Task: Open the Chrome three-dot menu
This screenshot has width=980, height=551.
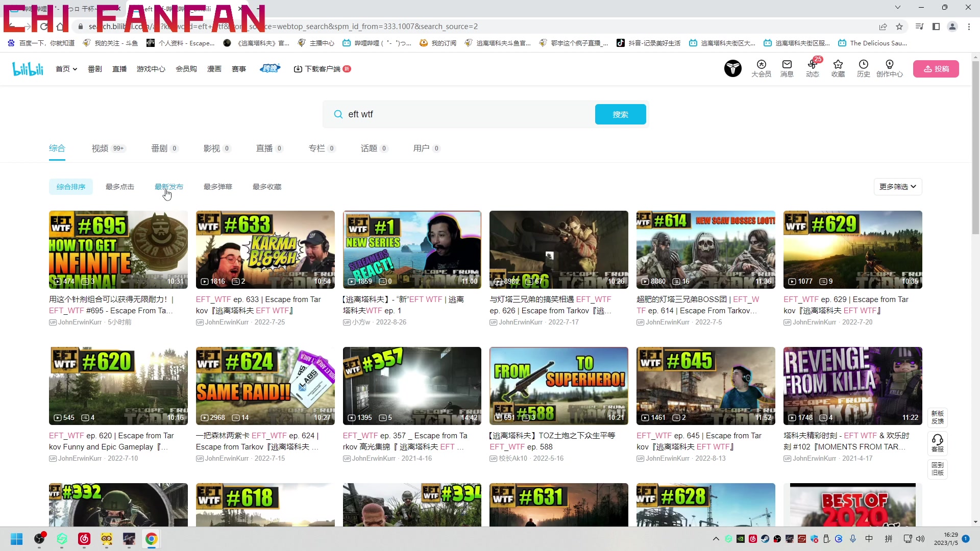Action: click(969, 27)
